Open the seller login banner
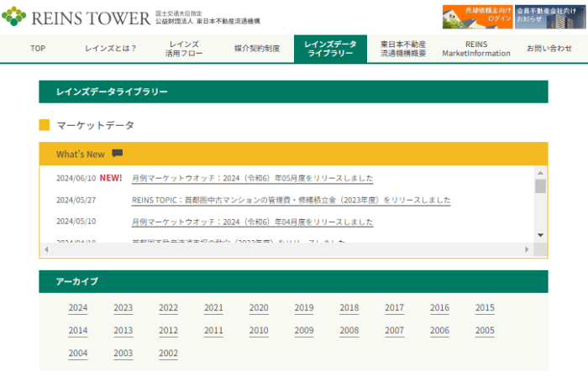588x387 pixels. click(477, 17)
